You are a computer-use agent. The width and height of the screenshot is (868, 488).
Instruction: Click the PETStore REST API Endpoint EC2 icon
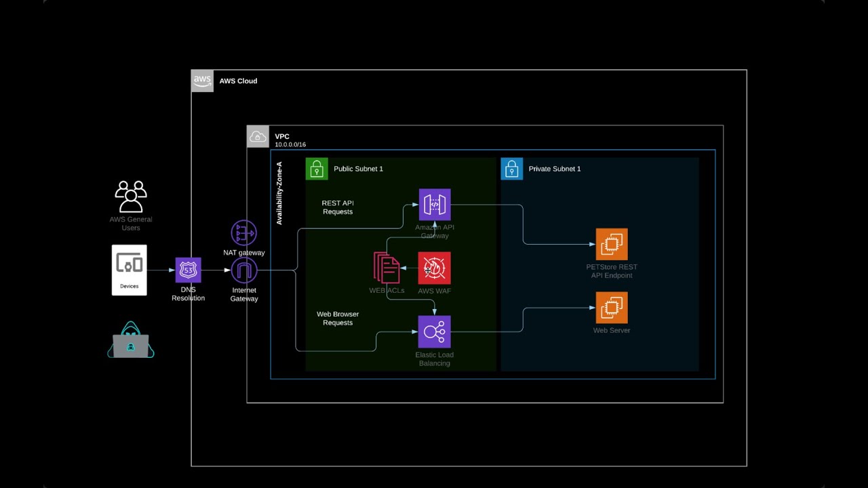pos(612,244)
